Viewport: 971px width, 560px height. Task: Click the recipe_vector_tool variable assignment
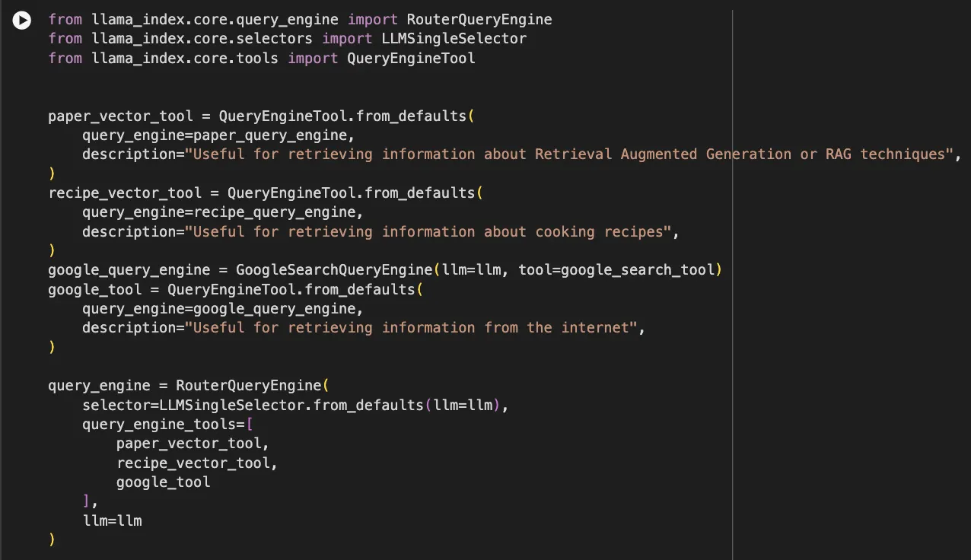click(126, 193)
